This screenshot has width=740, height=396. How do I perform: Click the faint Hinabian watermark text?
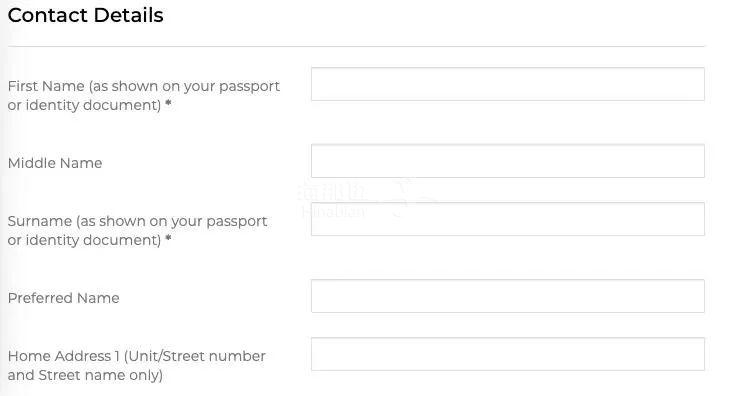pos(333,211)
